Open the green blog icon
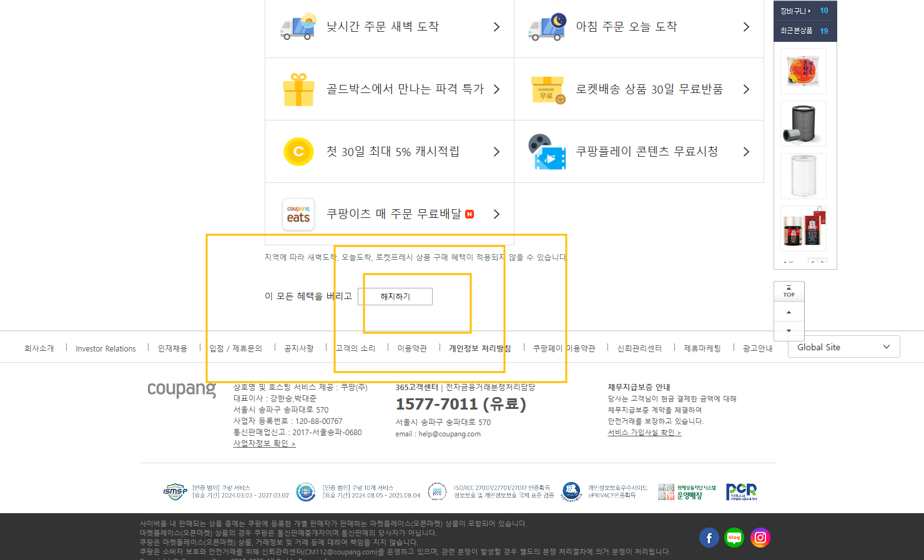Screen dimensions: 924x560 click(734, 538)
